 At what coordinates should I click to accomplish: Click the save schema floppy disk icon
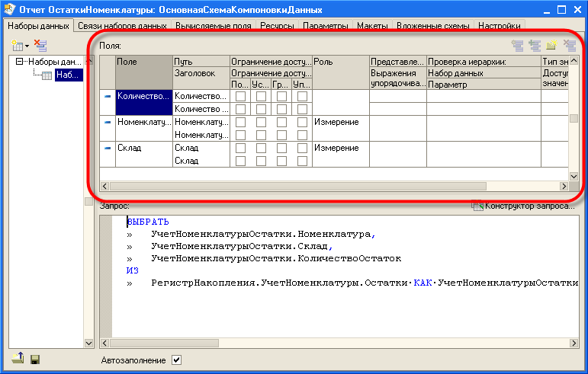click(34, 360)
